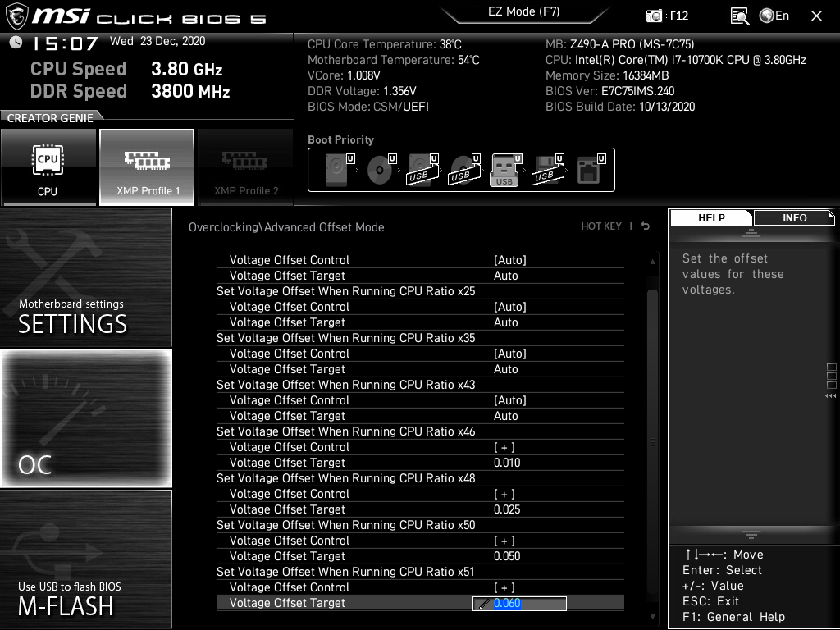Click the CREATOR GENIE label tab
This screenshot has height=630, width=840.
pos(50,118)
